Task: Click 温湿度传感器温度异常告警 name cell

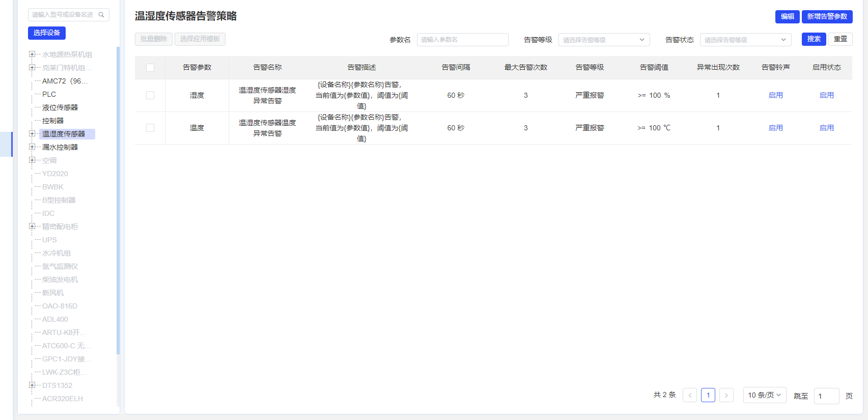Action: point(267,128)
